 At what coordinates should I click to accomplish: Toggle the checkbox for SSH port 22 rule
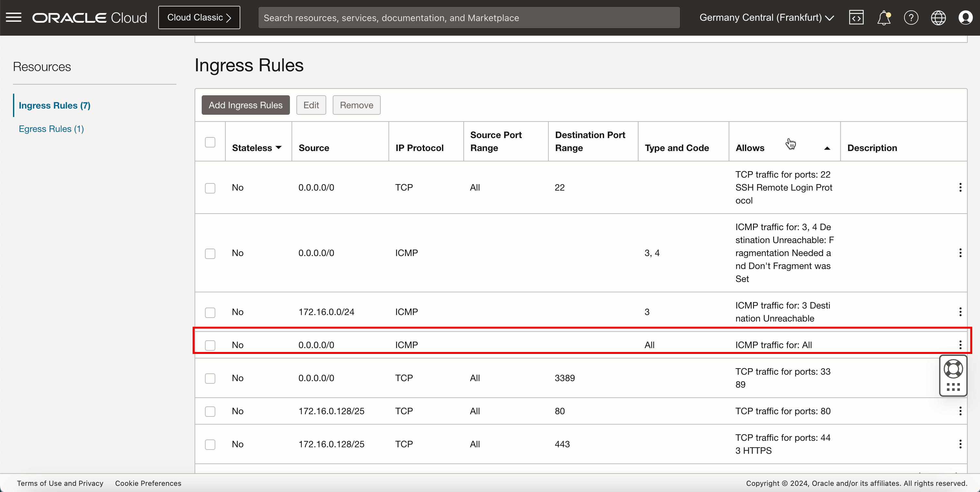click(210, 188)
